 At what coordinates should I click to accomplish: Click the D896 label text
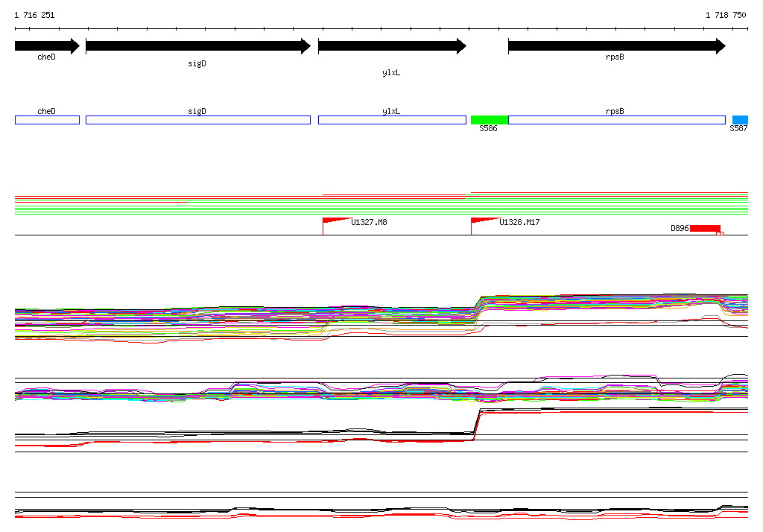[x=680, y=228]
